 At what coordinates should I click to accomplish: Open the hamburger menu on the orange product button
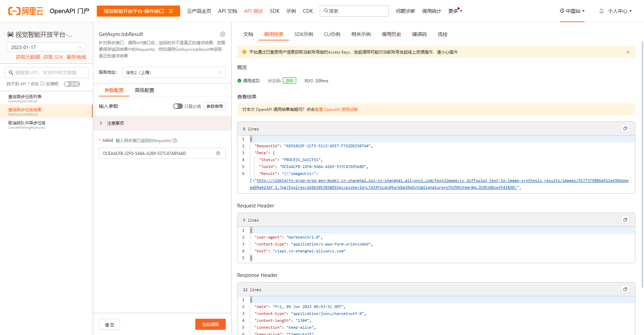[171, 11]
